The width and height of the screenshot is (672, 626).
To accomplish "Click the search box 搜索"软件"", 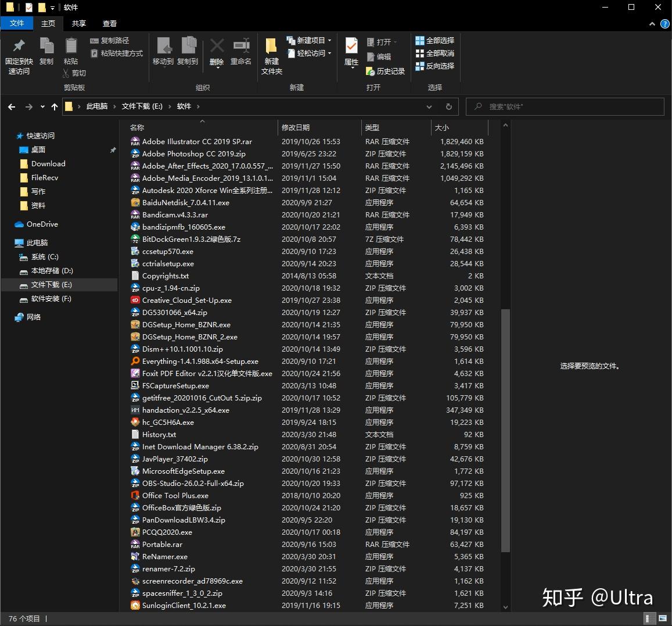I will click(565, 106).
